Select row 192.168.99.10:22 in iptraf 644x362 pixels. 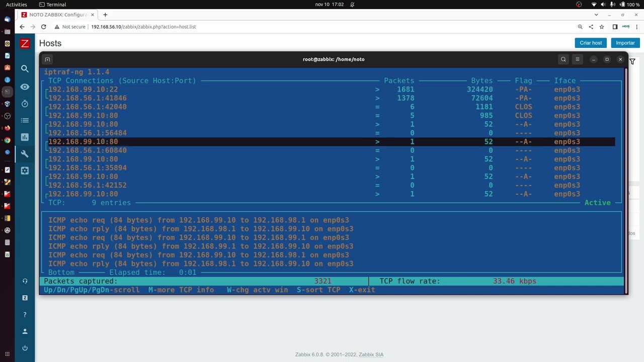[x=332, y=89]
